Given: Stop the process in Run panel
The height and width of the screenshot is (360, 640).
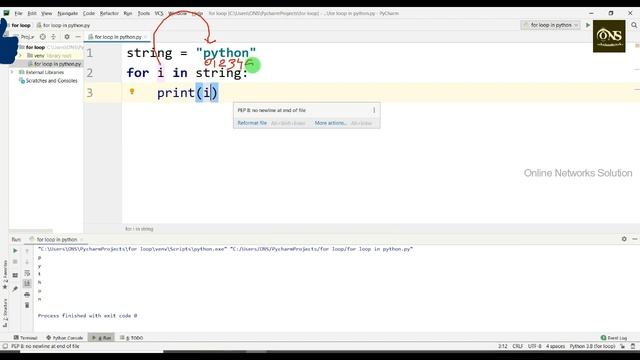Looking at the screenshot, I should 15,262.
